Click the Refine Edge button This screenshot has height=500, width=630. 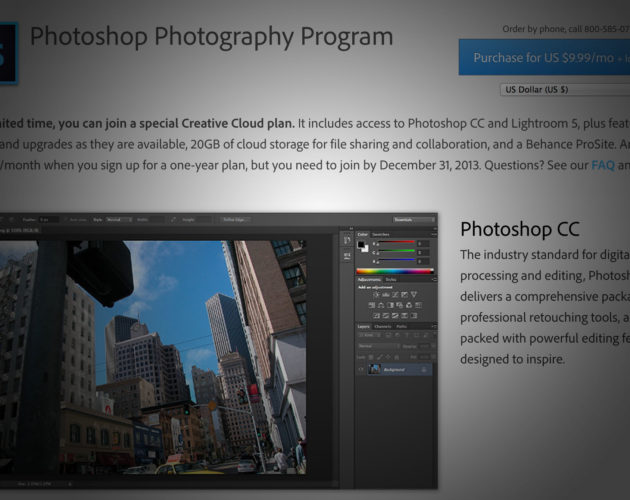point(236,219)
